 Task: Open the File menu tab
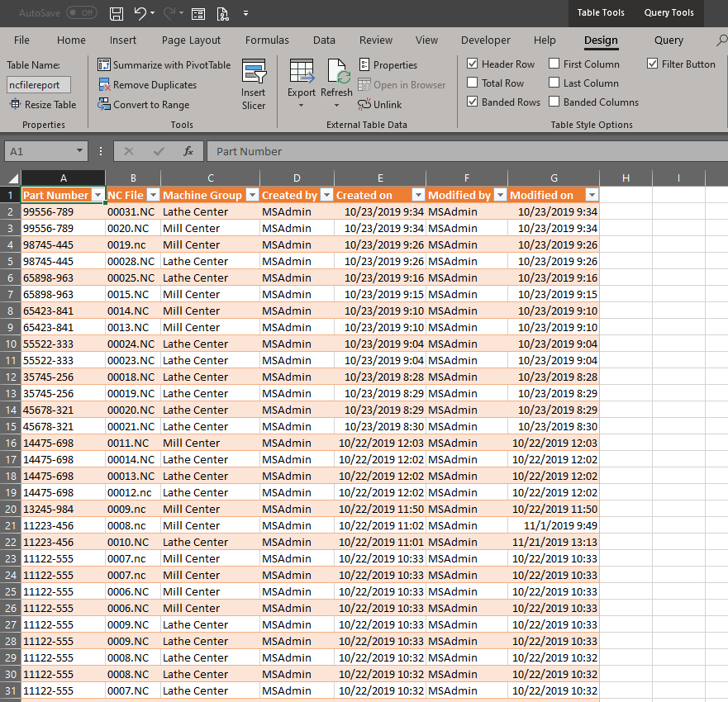click(x=21, y=40)
